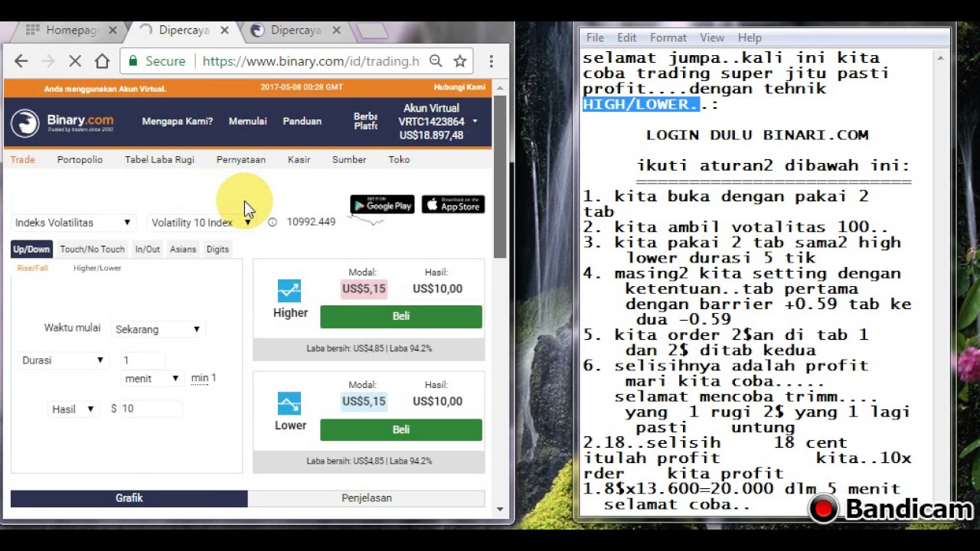This screenshot has height=551, width=980.
Task: Open Portopolio menu item
Action: (80, 159)
